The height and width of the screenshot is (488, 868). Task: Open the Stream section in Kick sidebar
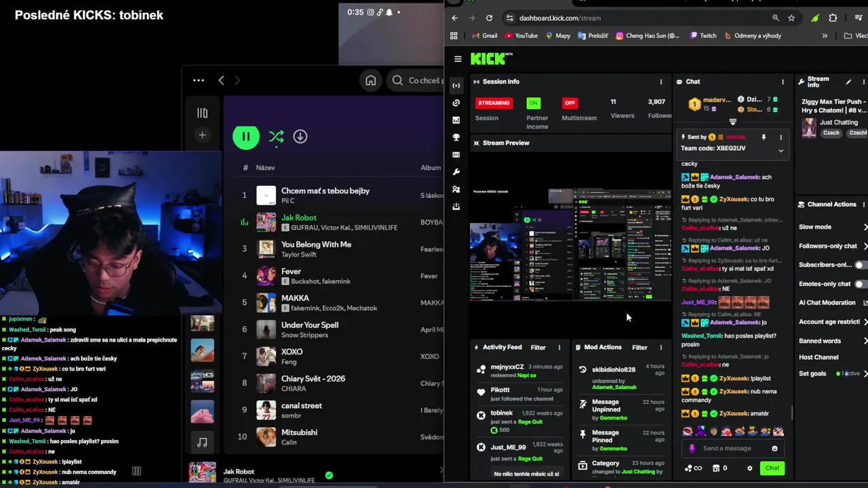[456, 85]
